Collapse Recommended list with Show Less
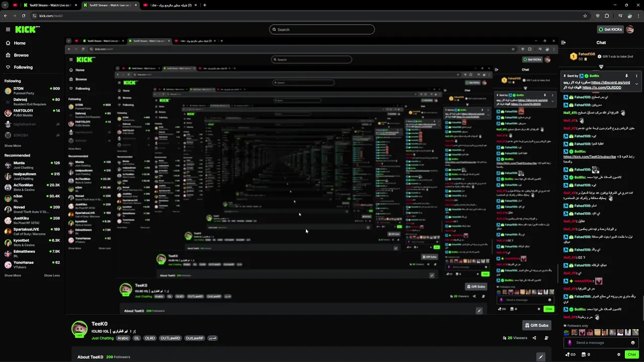 tap(52, 276)
